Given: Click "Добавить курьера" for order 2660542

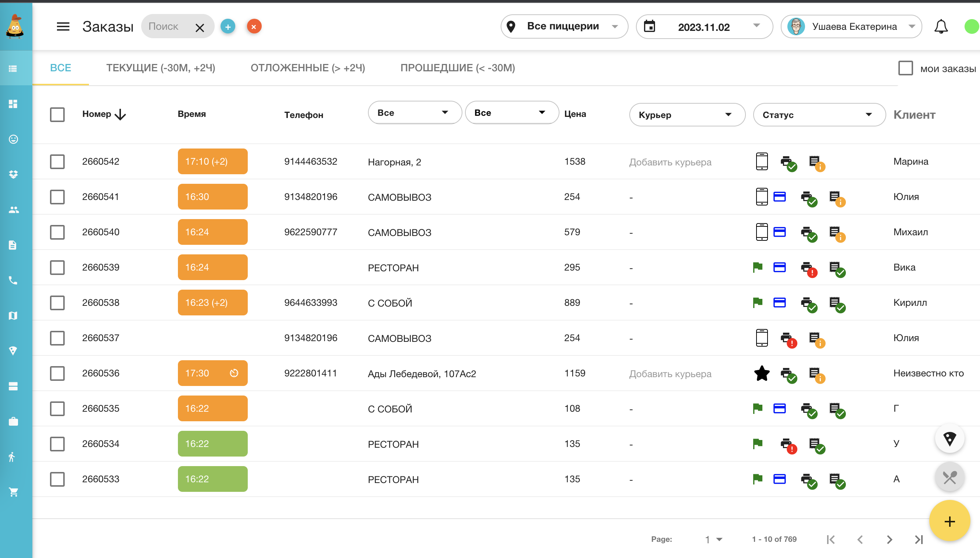Looking at the screenshot, I should pyautogui.click(x=670, y=162).
